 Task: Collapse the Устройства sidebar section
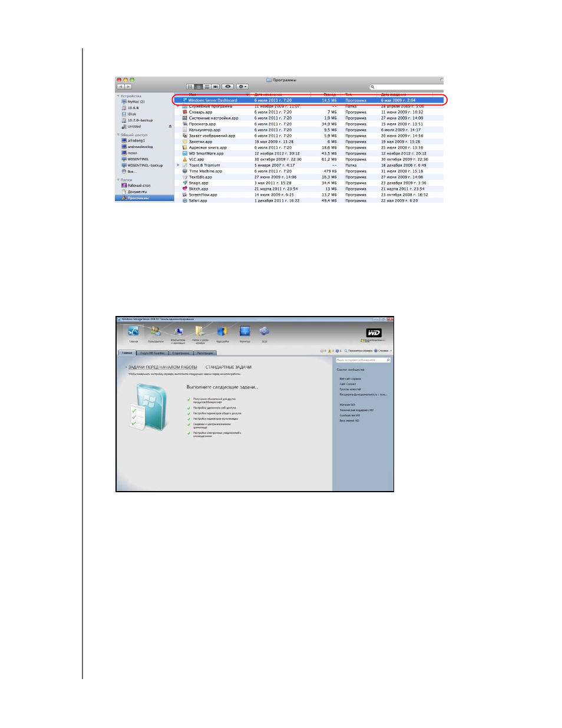[x=118, y=96]
